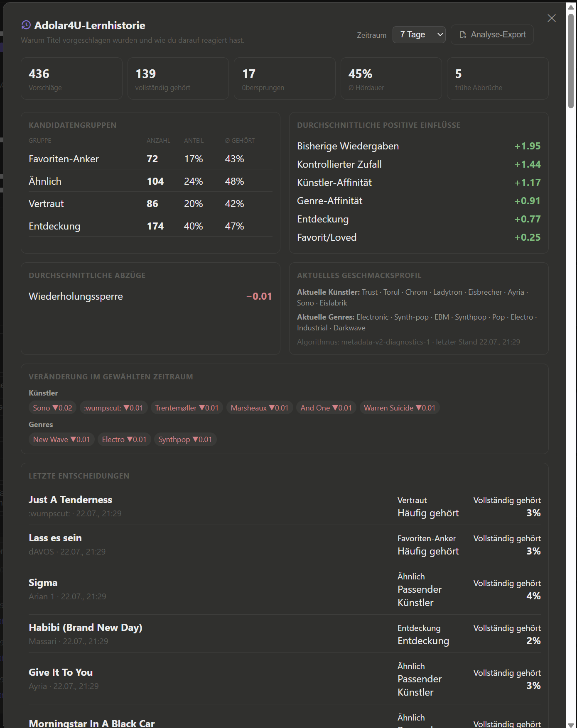This screenshot has width=577, height=728.
Task: Click the ANZAHL column header
Action: pyautogui.click(x=158, y=141)
